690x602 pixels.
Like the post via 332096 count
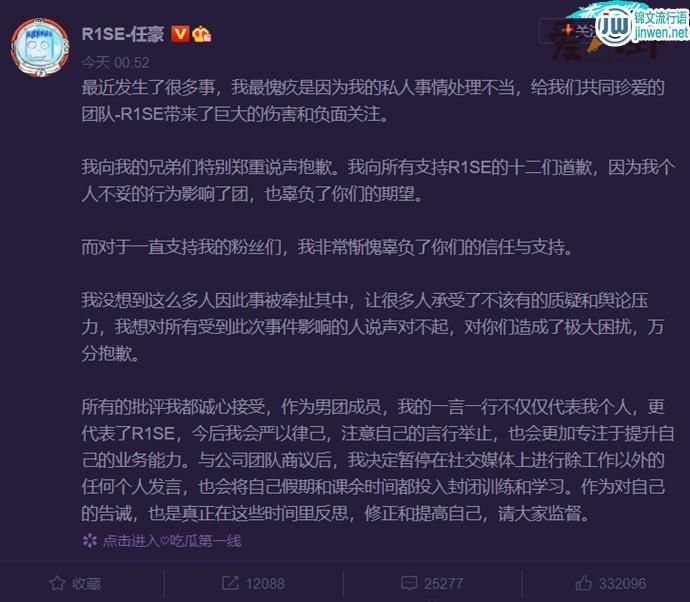622,584
